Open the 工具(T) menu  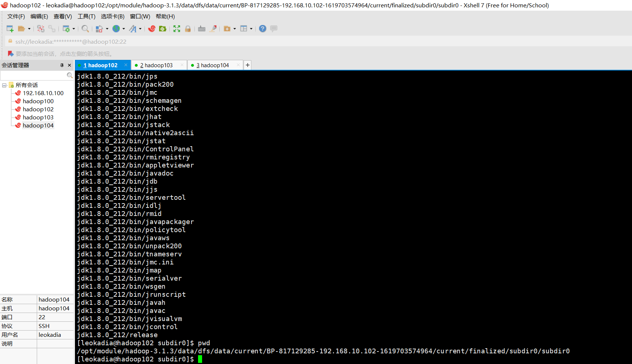tap(86, 17)
